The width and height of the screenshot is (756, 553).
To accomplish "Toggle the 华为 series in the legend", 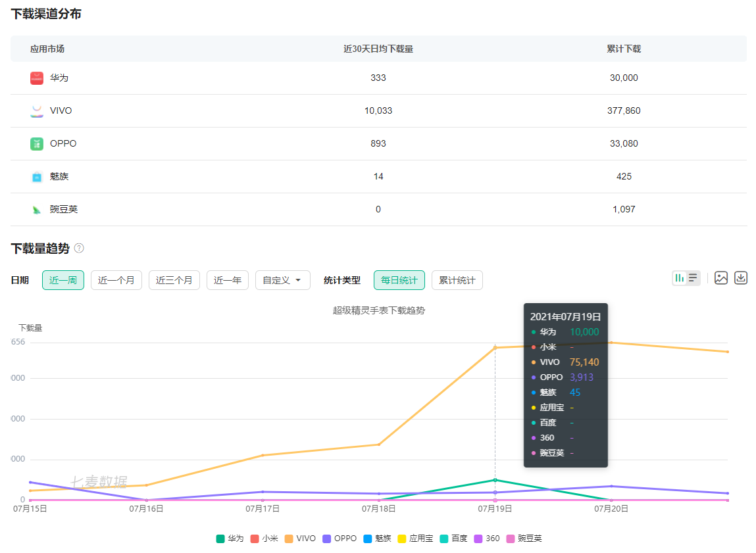I will tap(230, 539).
